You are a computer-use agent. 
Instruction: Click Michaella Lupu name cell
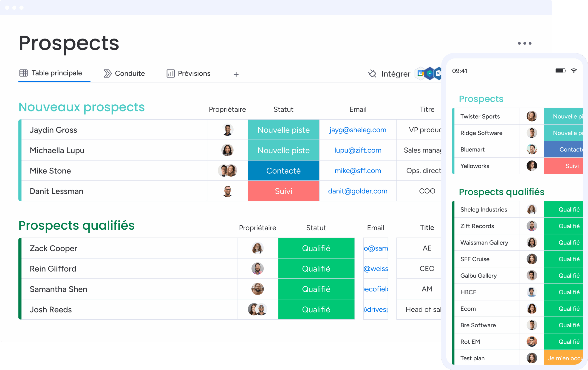[114, 150]
